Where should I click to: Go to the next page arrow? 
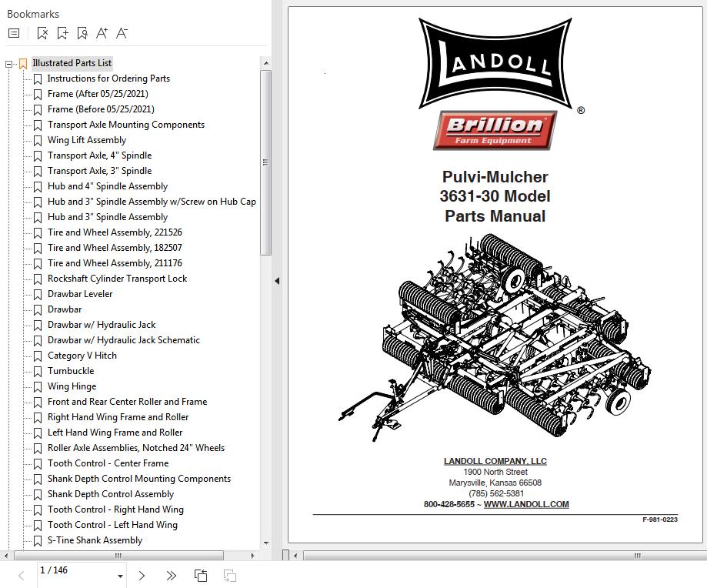click(142, 576)
